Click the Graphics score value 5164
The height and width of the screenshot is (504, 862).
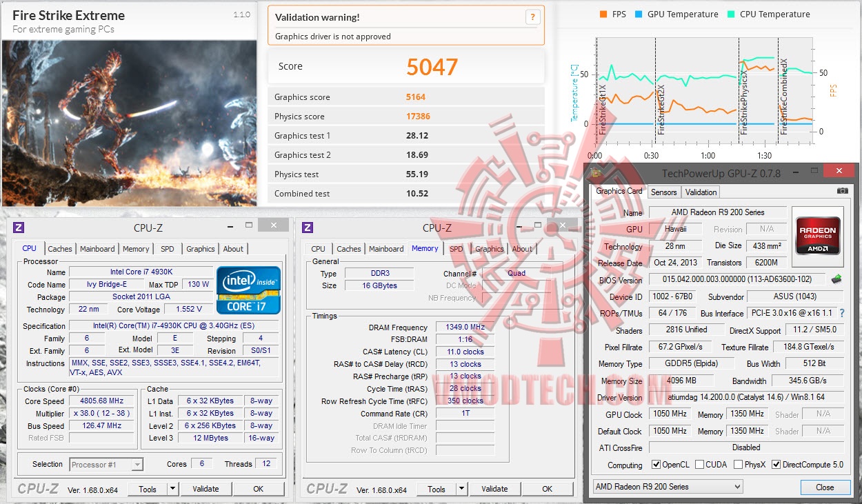[x=416, y=97]
